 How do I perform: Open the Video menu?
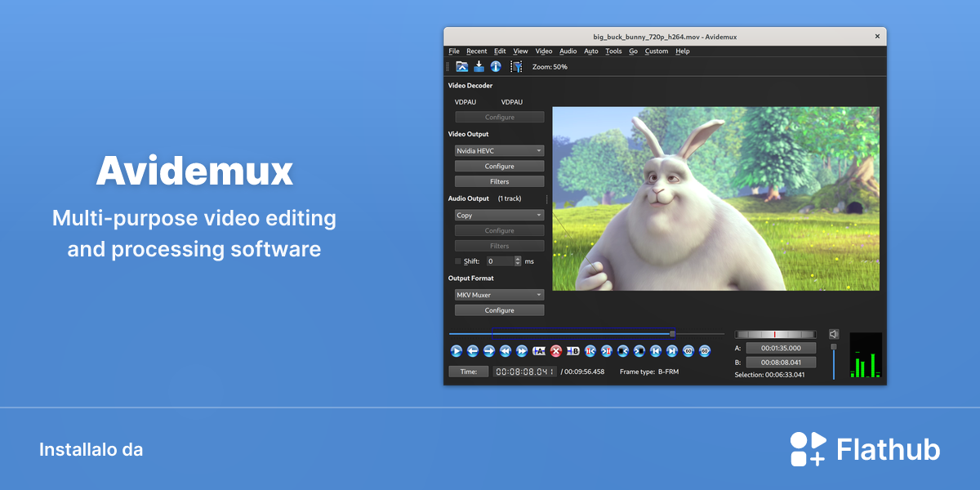(544, 51)
